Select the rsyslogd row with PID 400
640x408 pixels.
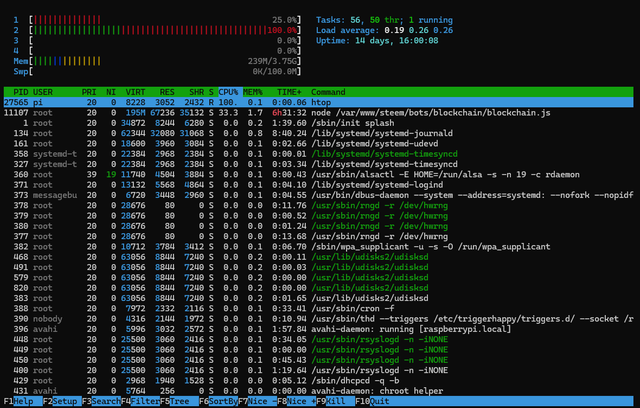point(318,370)
